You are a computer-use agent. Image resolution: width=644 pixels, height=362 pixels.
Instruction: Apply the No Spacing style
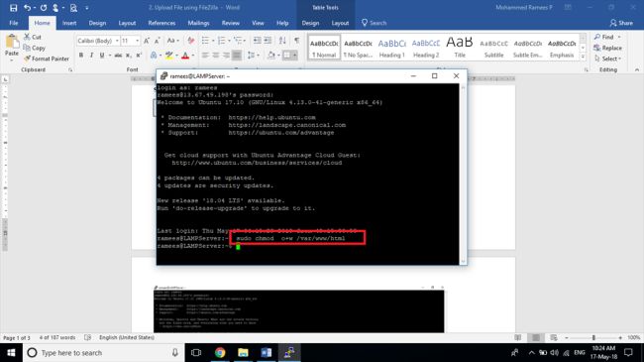(x=358, y=48)
